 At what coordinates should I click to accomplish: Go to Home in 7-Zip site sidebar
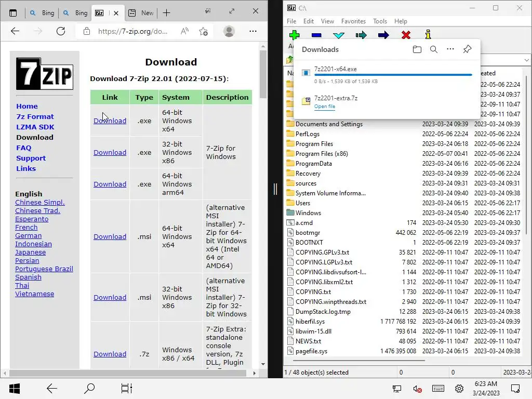27,106
